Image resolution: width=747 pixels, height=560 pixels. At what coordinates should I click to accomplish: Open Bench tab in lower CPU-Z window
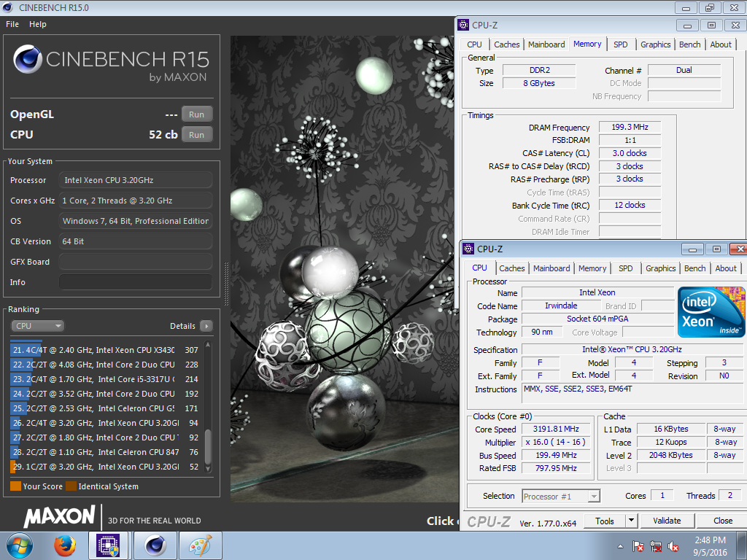694,268
